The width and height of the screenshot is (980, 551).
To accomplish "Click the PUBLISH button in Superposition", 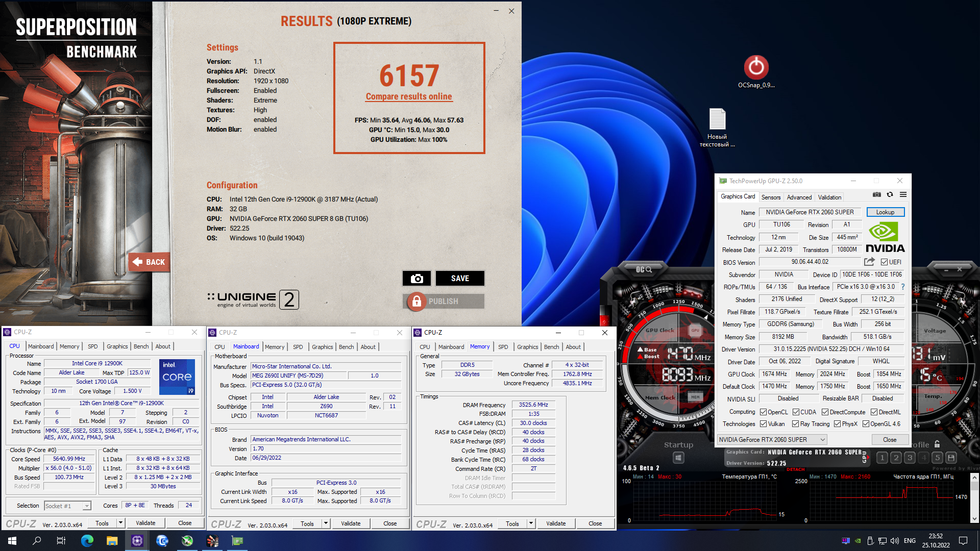I will coord(444,302).
